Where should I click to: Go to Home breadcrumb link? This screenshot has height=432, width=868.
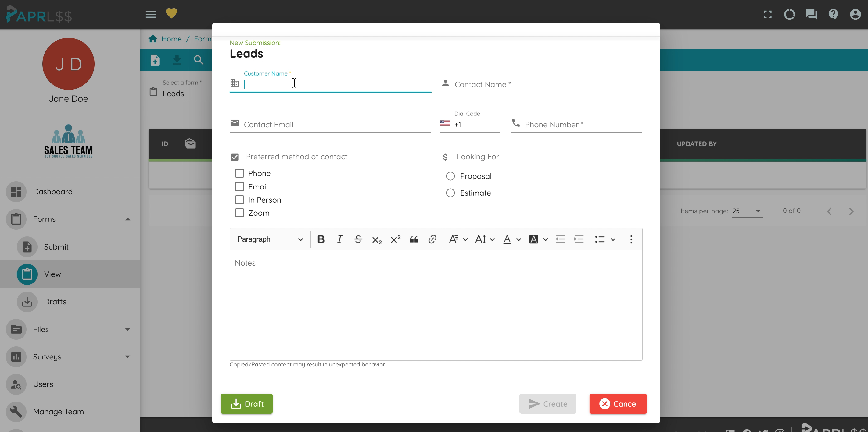click(x=171, y=39)
